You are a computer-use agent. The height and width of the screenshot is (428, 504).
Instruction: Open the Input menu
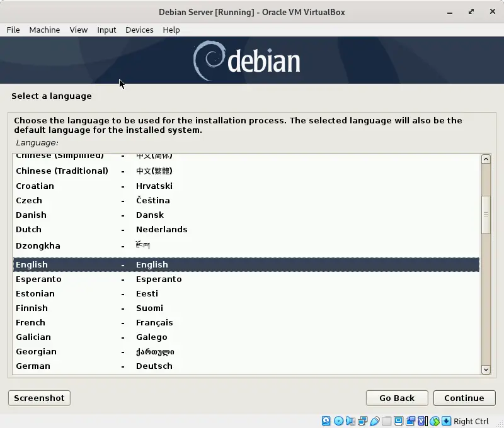tap(106, 30)
